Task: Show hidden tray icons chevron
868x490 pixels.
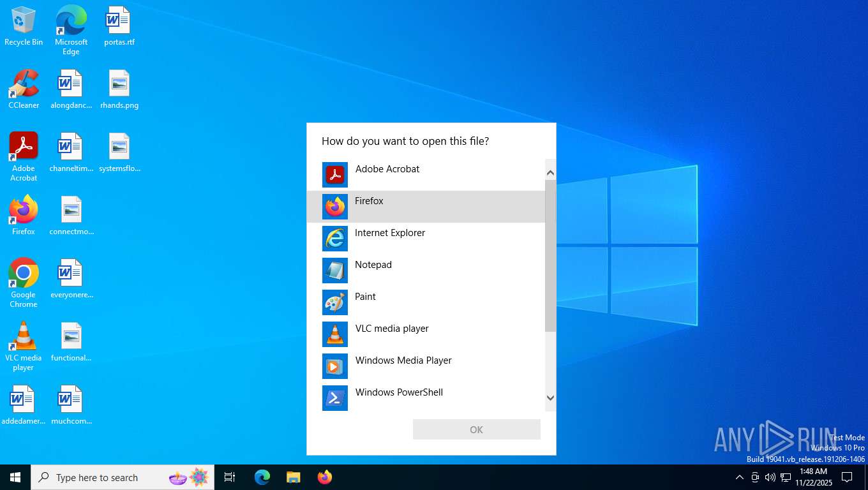Action: coord(740,477)
